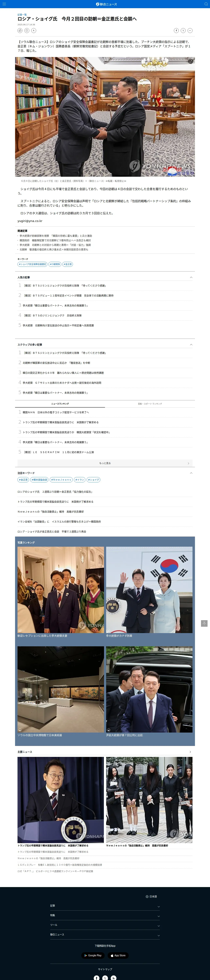Open photo ソウルの国立中央博物館で日本美術展

(61, 689)
